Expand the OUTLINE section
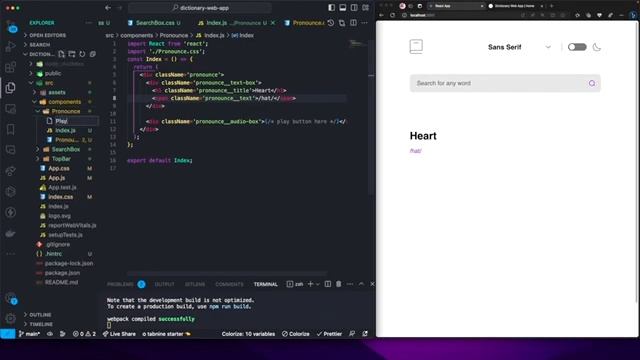640x360 pixels. tap(40, 315)
